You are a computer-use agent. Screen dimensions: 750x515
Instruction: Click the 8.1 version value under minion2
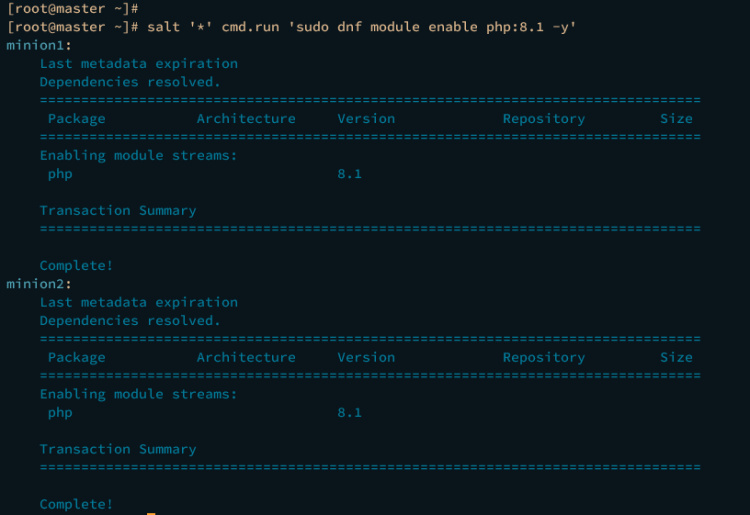tap(350, 412)
